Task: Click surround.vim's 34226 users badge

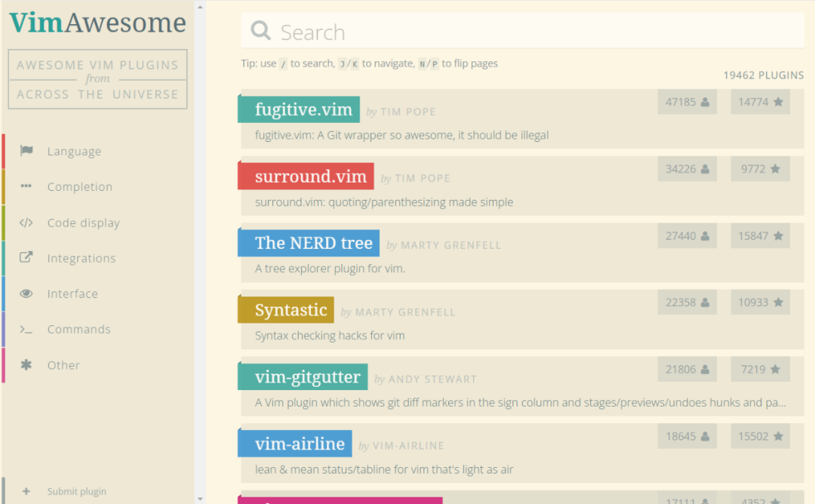Action: point(687,169)
